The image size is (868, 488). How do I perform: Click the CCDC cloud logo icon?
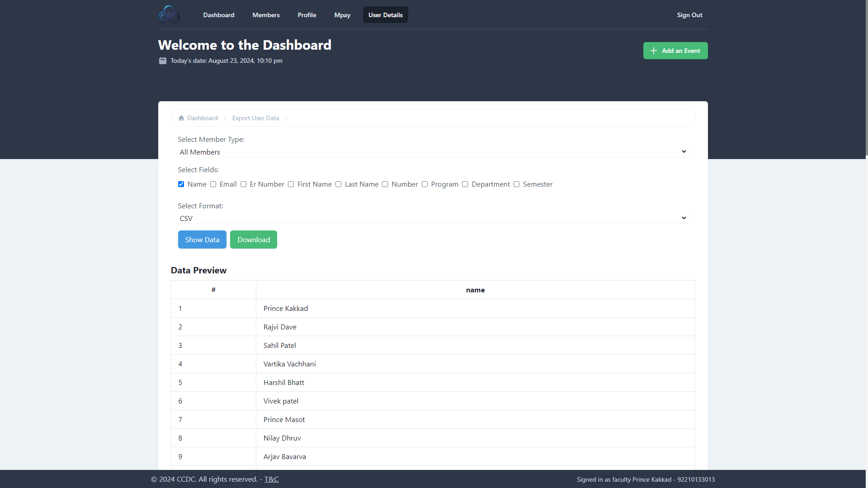169,14
